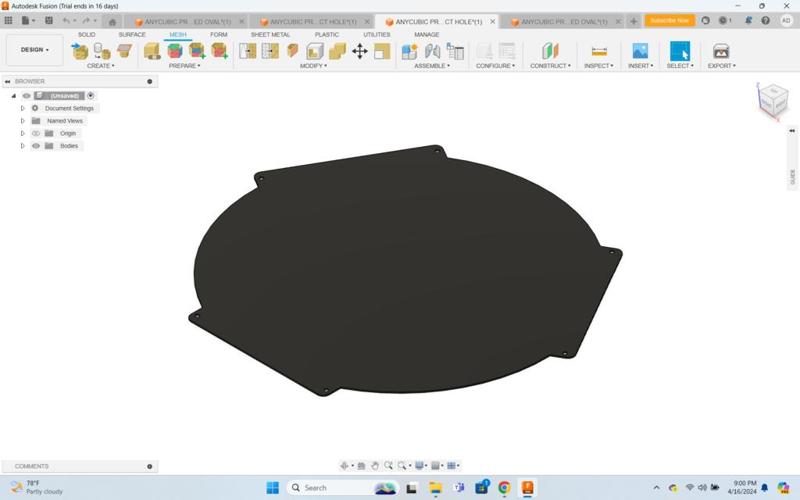The width and height of the screenshot is (800, 500).
Task: Select the Generate Face Groups tool
Action: tap(174, 51)
